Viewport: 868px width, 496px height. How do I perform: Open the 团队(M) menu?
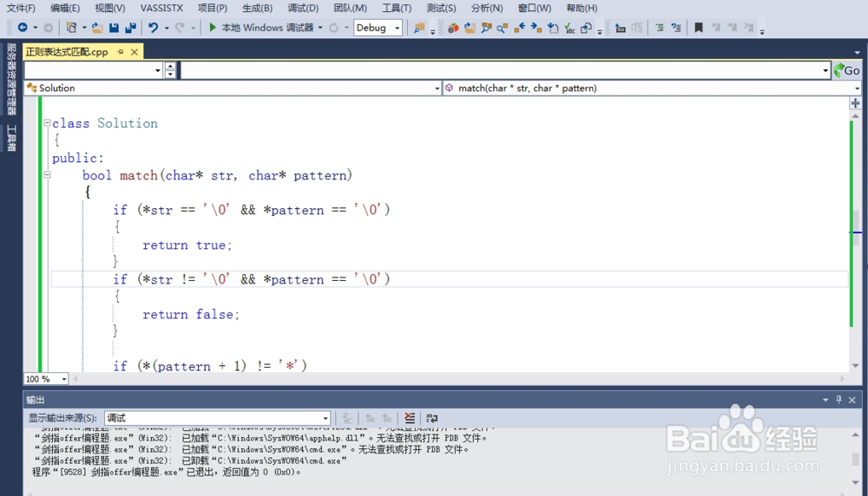pyautogui.click(x=351, y=8)
